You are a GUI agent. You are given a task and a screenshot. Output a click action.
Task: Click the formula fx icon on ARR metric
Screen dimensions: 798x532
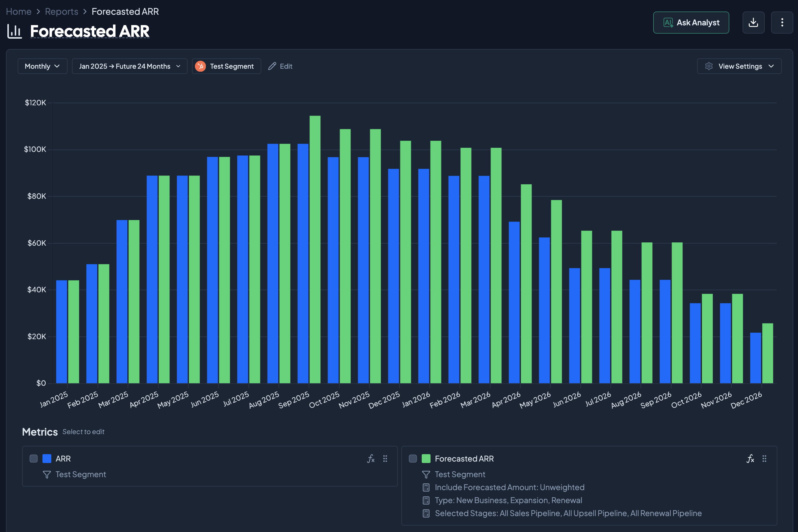tap(370, 459)
